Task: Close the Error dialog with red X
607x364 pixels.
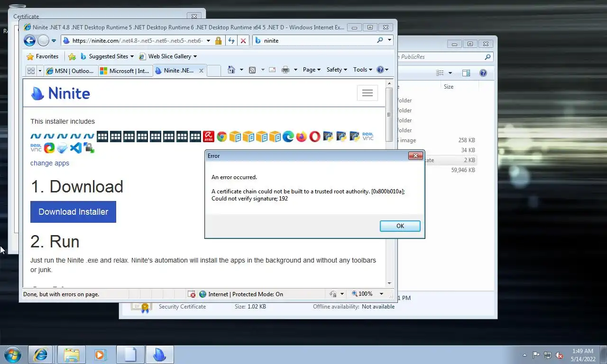Action: [x=415, y=155]
